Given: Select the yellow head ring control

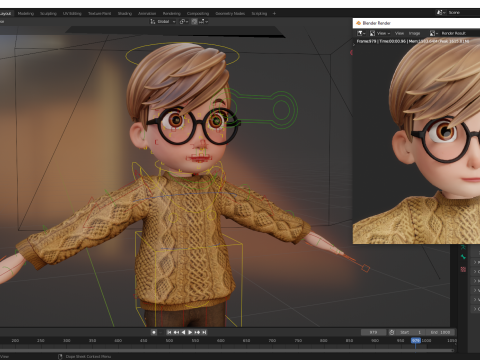Looking at the screenshot, I should (182, 55).
